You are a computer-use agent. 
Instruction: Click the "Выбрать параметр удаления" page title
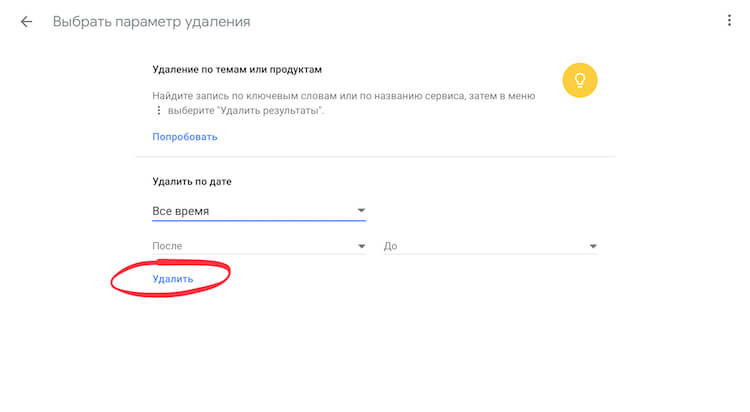[151, 21]
